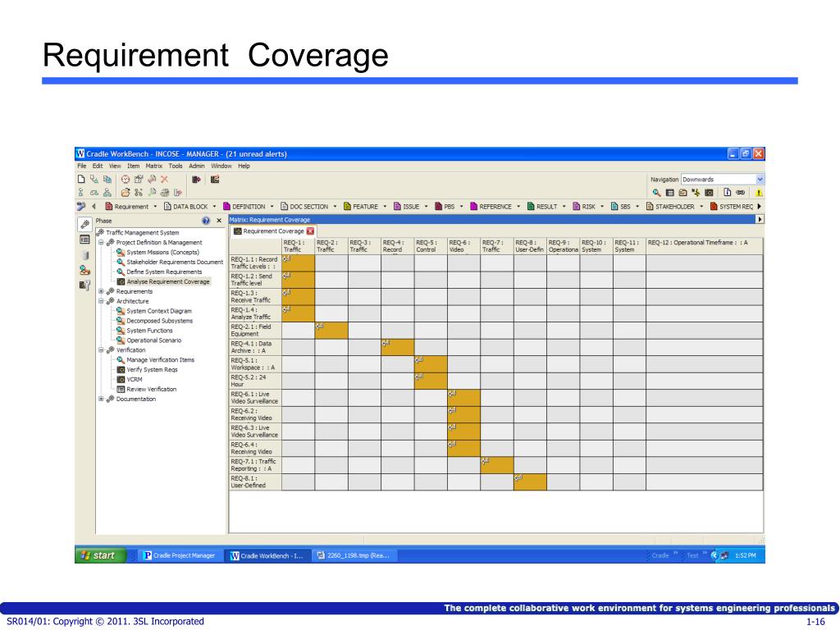Select the grid-with-wrench sidebar icon
The height and width of the screenshot is (630, 840).
tap(84, 285)
